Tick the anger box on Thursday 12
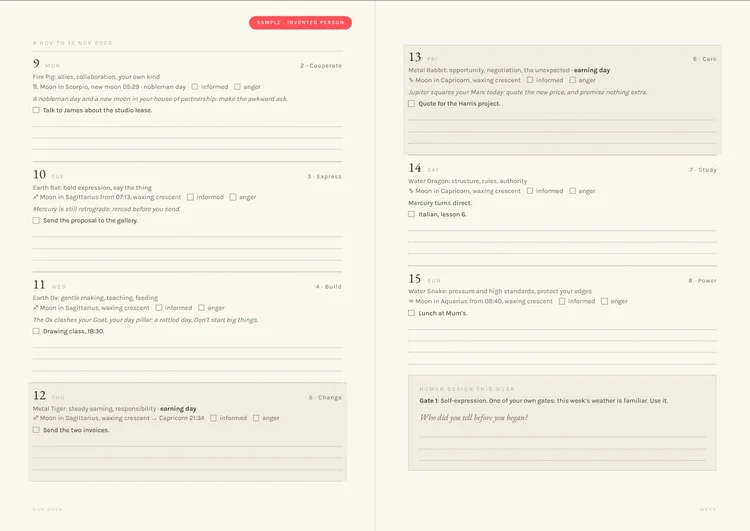The image size is (750, 531). tap(256, 418)
